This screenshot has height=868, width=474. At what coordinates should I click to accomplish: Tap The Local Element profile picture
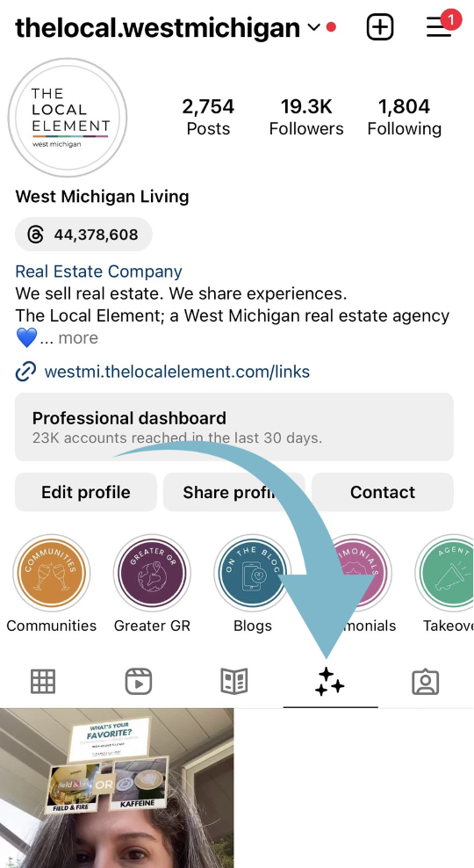[x=68, y=118]
